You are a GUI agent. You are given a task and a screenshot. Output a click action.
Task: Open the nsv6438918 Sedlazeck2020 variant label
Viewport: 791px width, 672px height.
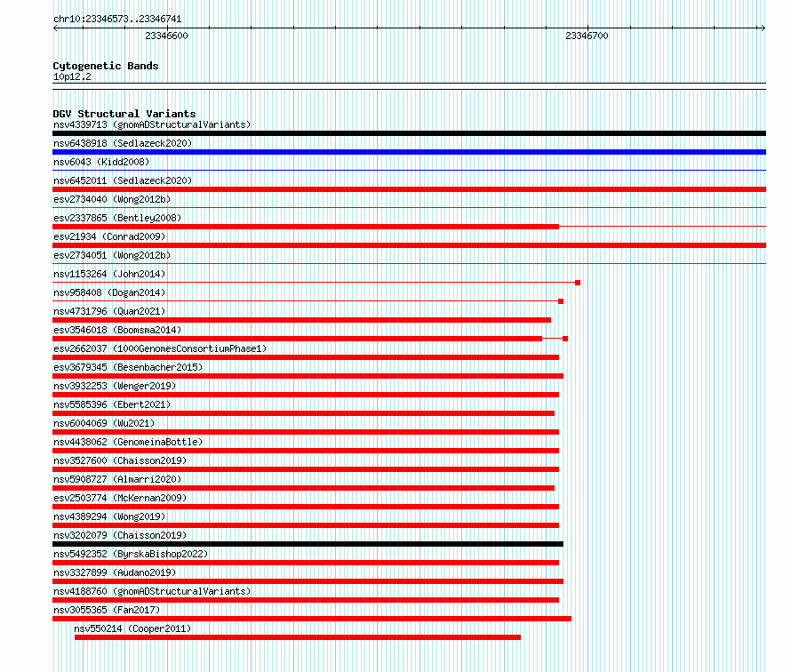[x=123, y=143]
